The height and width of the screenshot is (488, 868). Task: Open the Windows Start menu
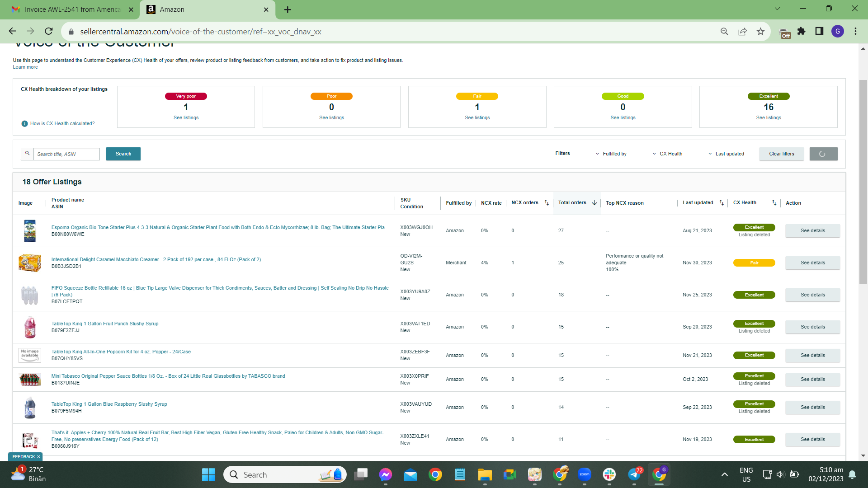click(208, 475)
